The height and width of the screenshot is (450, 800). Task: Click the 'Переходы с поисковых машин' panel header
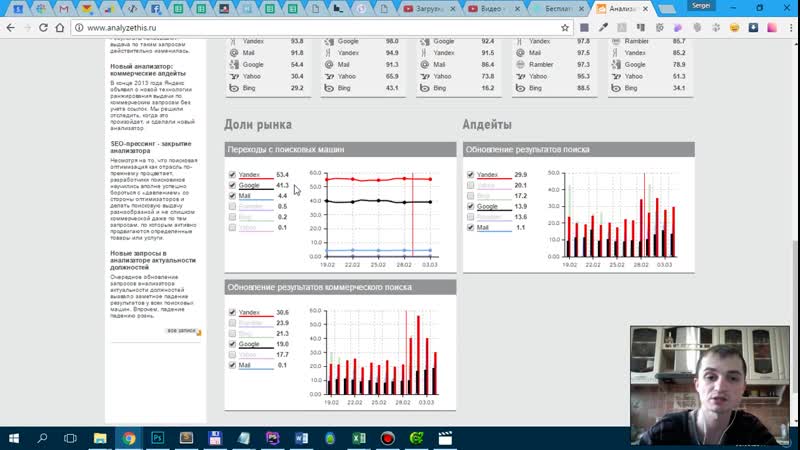tap(340, 149)
